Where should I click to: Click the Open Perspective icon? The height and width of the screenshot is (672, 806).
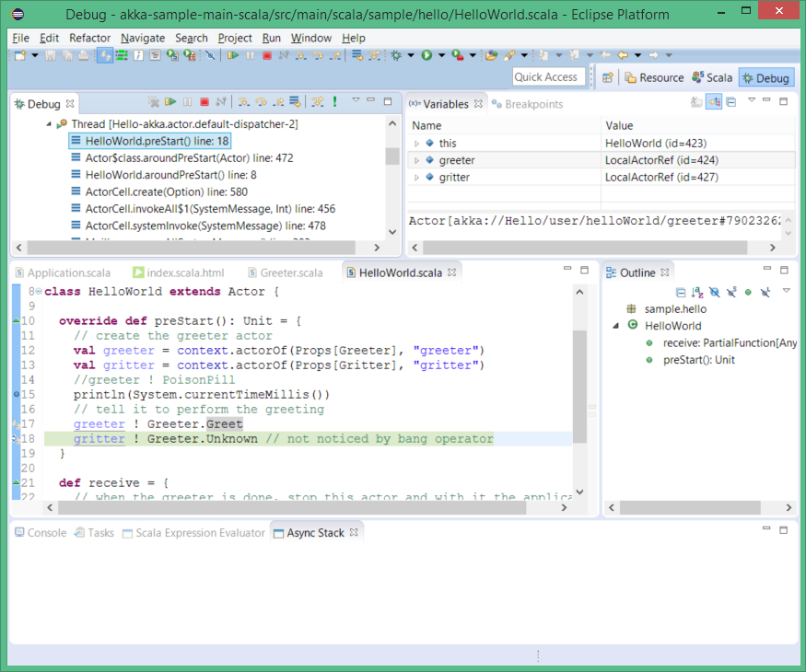click(x=608, y=78)
